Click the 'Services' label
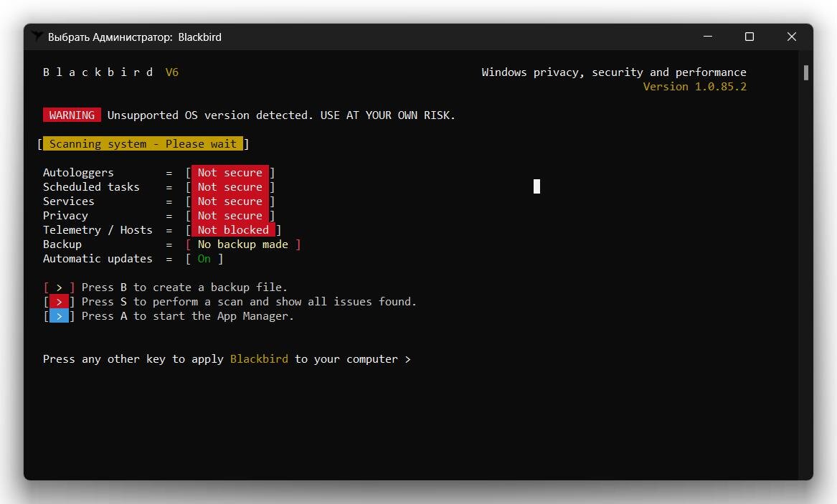The width and height of the screenshot is (837, 504). [x=68, y=201]
